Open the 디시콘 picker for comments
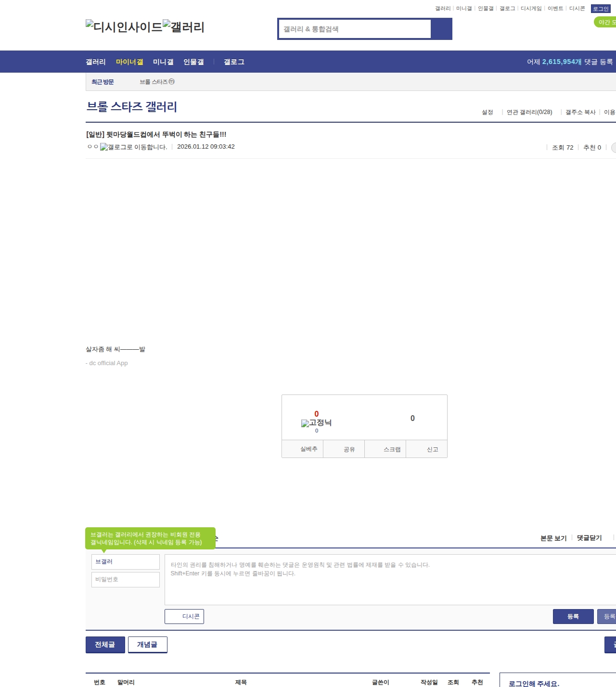The height and width of the screenshot is (687, 616). 184,616
